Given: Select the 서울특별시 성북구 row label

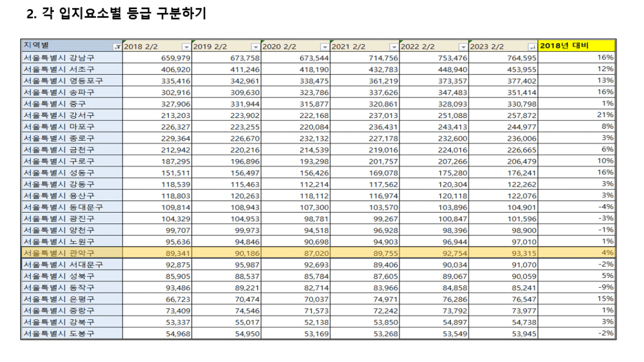Looking at the screenshot, I should pyautogui.click(x=71, y=276).
